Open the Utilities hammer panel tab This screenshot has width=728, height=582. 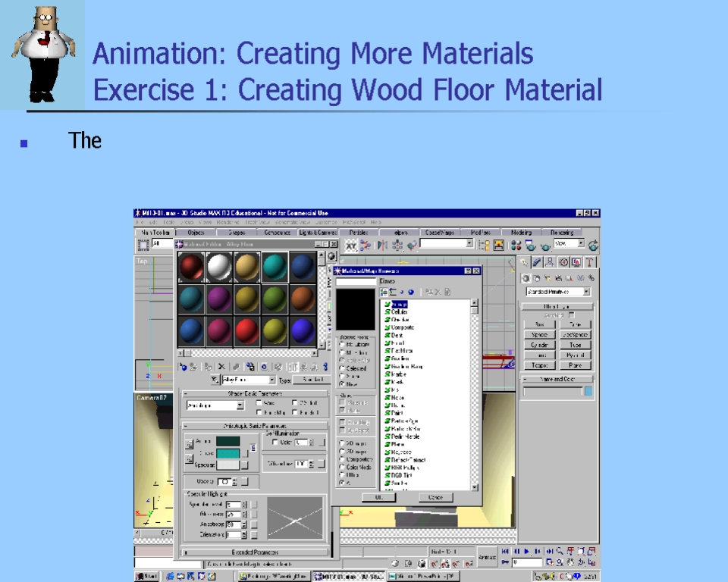coord(589,262)
